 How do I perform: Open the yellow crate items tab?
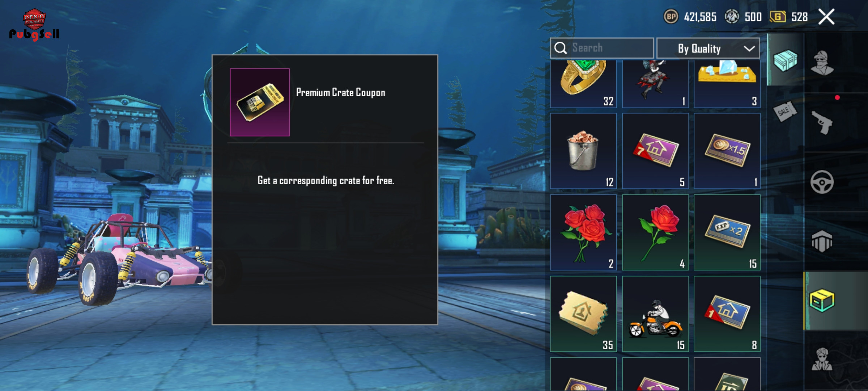pos(822,300)
